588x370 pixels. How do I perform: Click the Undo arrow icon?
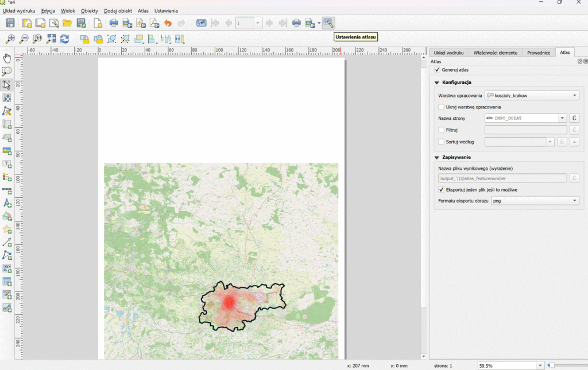[x=168, y=23]
